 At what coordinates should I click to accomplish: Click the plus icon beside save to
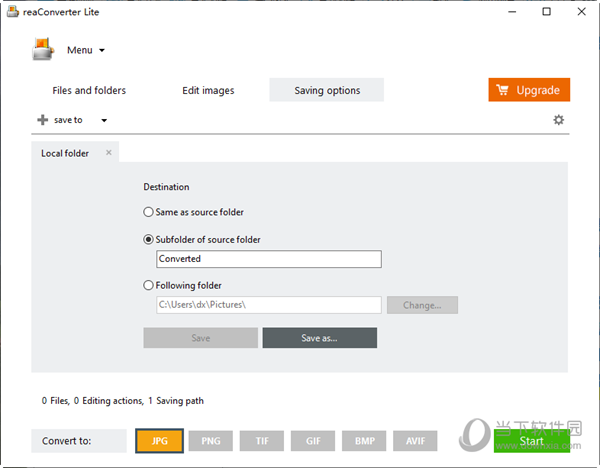(x=42, y=120)
